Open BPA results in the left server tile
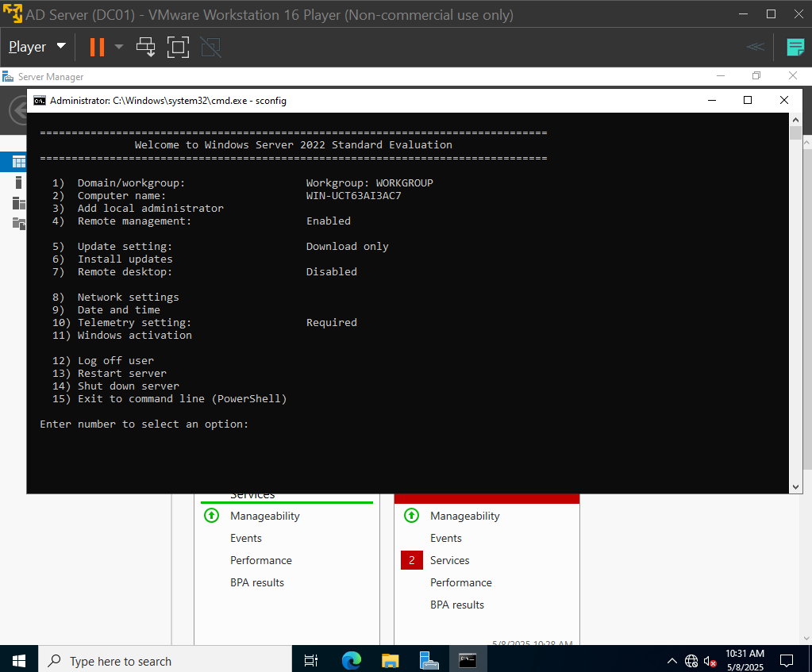812x672 pixels. (257, 583)
